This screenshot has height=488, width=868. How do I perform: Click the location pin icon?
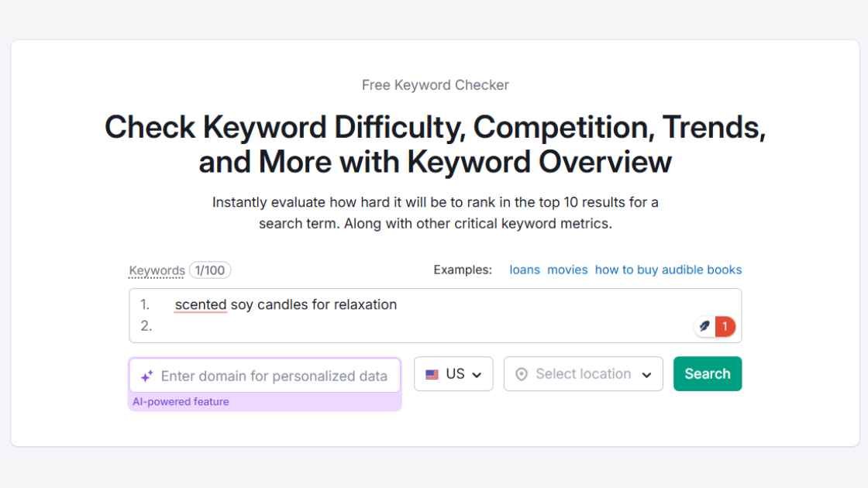click(522, 375)
